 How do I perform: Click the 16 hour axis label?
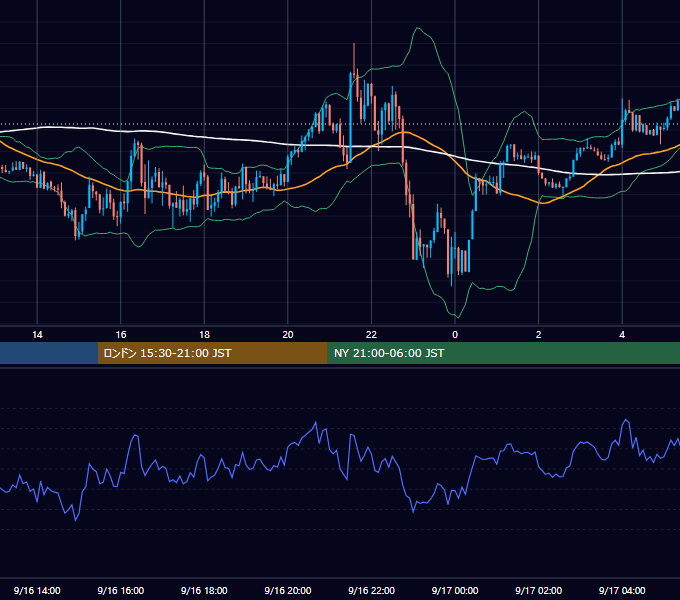pyautogui.click(x=121, y=335)
